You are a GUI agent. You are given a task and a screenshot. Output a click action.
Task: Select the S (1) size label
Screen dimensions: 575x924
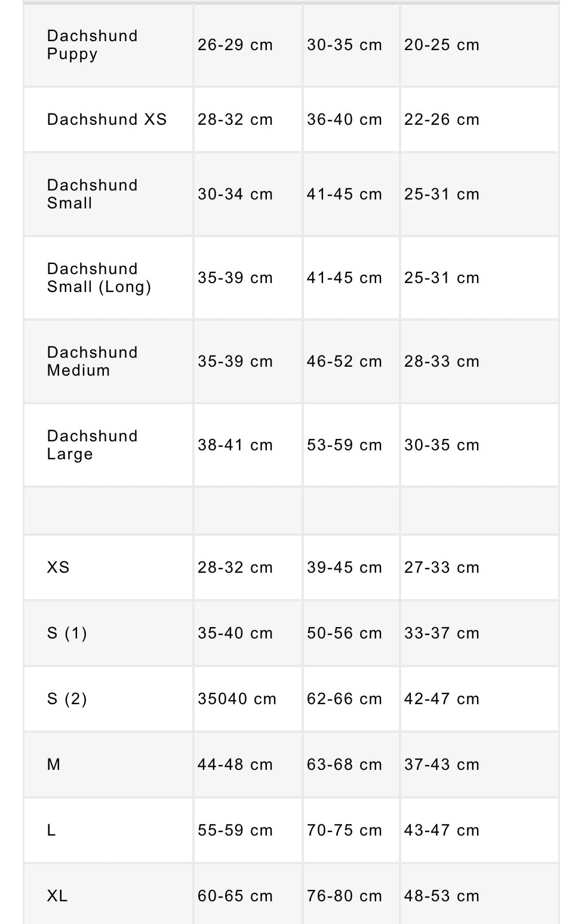(67, 633)
